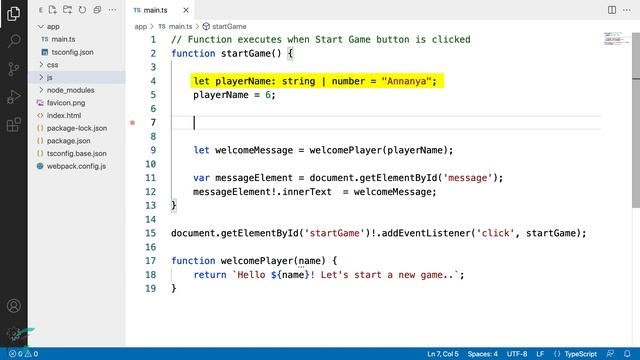Click Ln 7, Col 5 in status bar
640x360 pixels.
(442, 354)
